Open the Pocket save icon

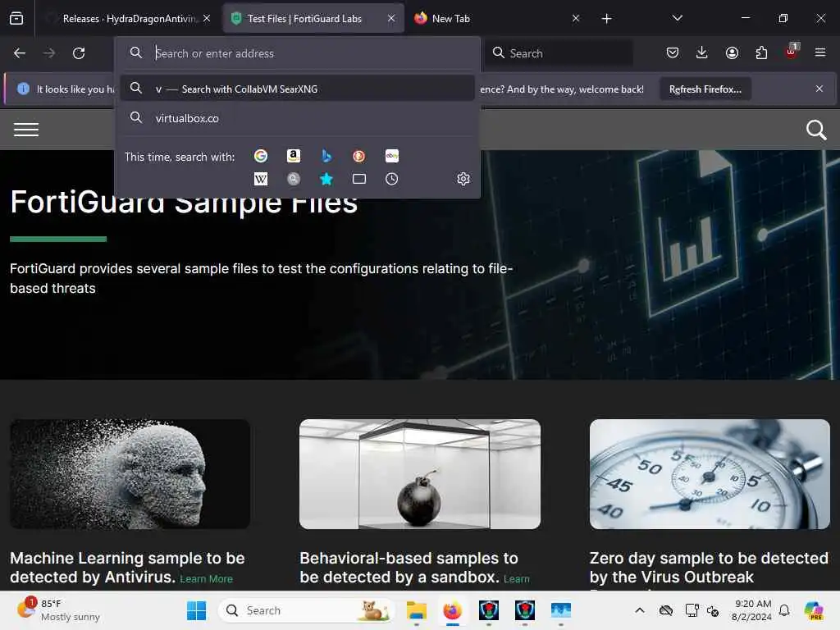(673, 52)
